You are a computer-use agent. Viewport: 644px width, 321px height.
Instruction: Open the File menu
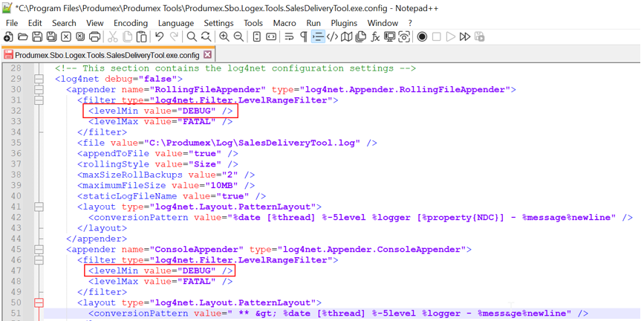tap(12, 23)
